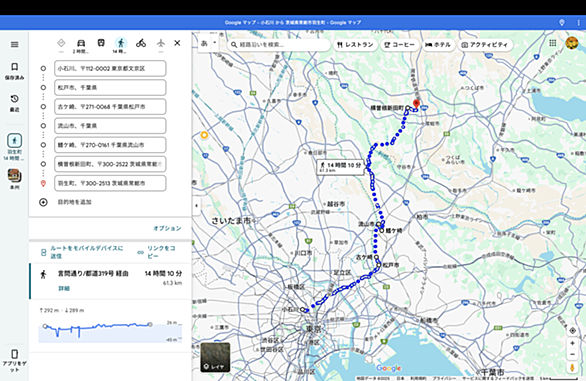Viewport: 586px width, 381px height.
Task: Toggle the layers (レイヤ) map view thumbnail
Action: (215, 357)
